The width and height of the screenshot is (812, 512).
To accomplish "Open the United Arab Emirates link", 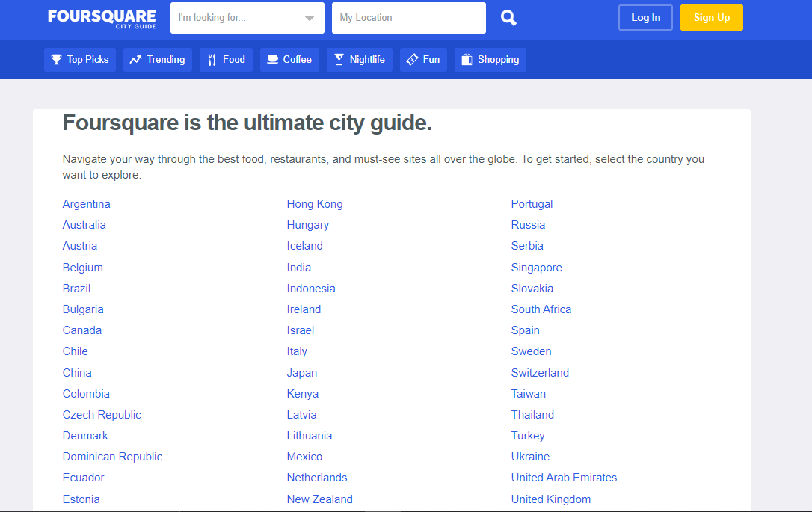I will click(x=564, y=478).
